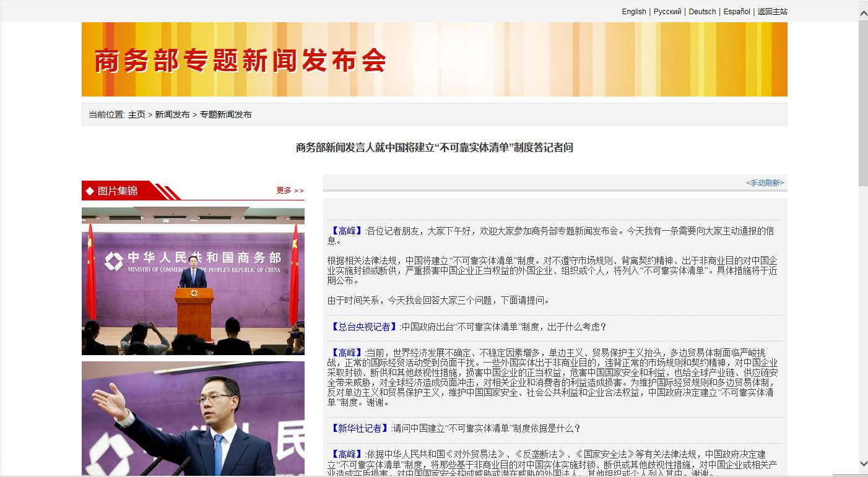Switch to the Deutsch version
The image size is (868, 477).
[x=702, y=11]
